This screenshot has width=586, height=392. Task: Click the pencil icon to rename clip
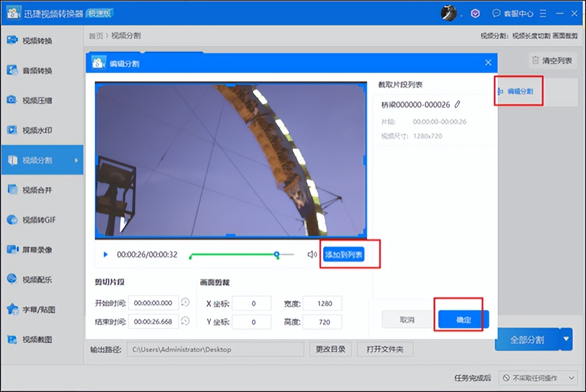(457, 104)
